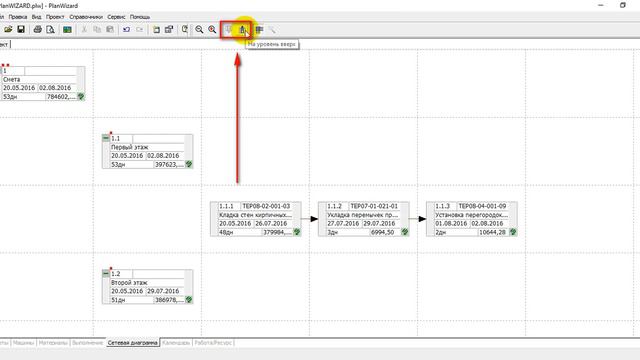
Task: Select the 1.1.2 'Укладка перемычек' task node
Action: click(364, 219)
